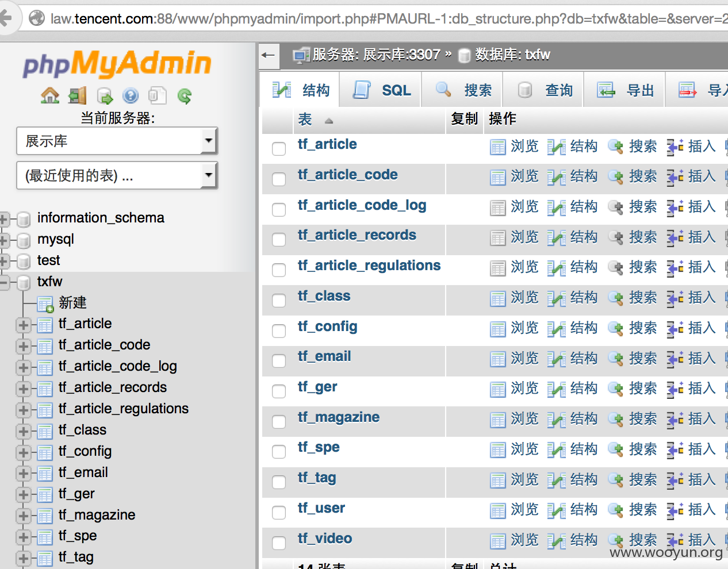Click structure icon for tf_article_code

coord(557,177)
